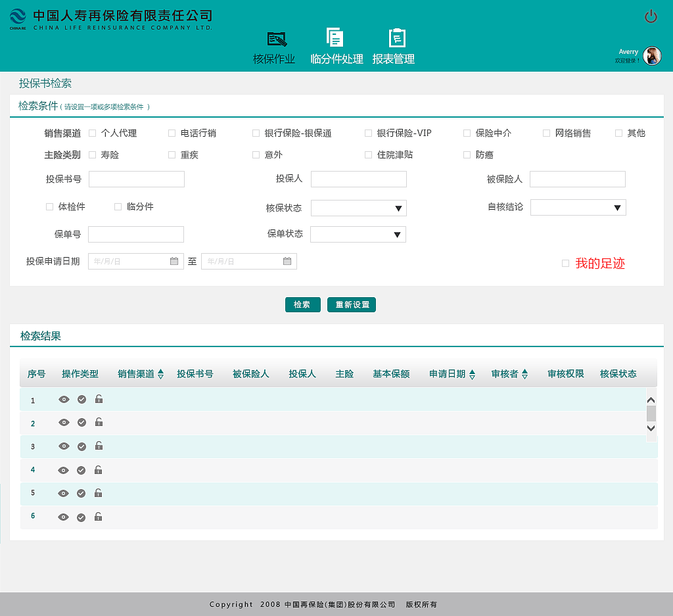The height and width of the screenshot is (616, 673).
Task: Open the 自核结论 dropdown
Action: [618, 207]
